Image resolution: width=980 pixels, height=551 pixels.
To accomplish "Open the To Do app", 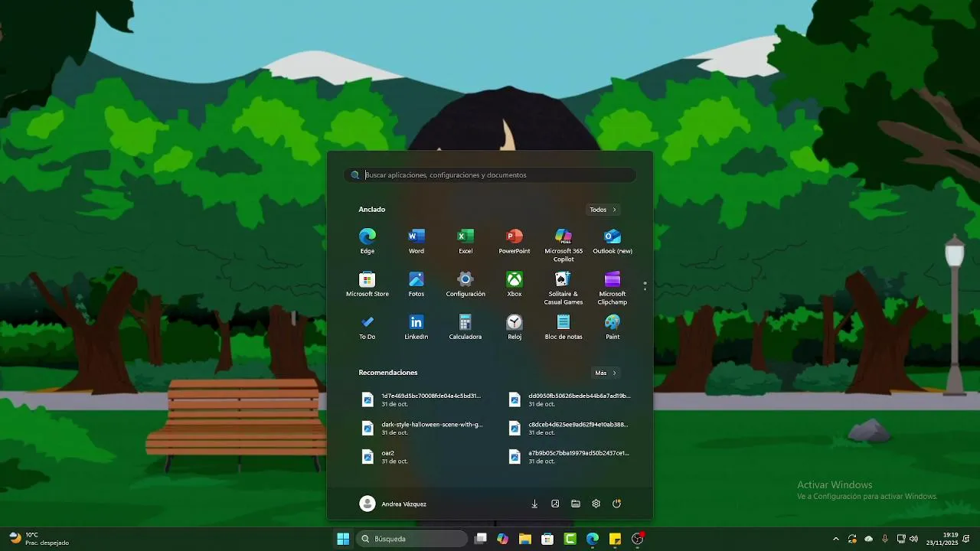I will (367, 326).
